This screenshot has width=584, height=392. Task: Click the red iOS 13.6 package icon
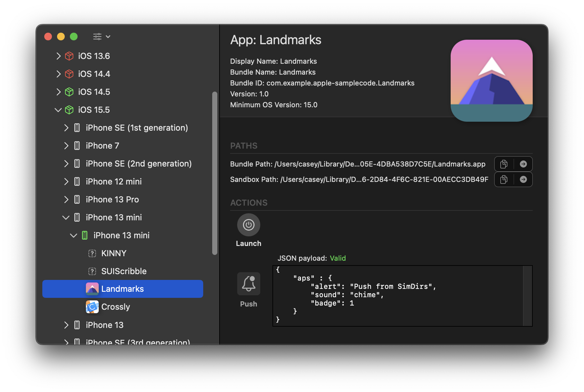[x=69, y=56]
